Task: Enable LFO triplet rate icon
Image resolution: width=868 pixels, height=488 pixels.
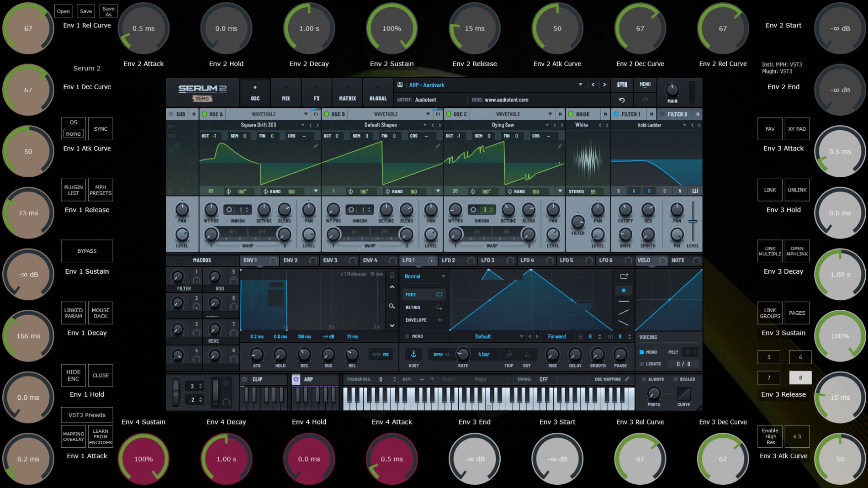Action: click(x=509, y=354)
